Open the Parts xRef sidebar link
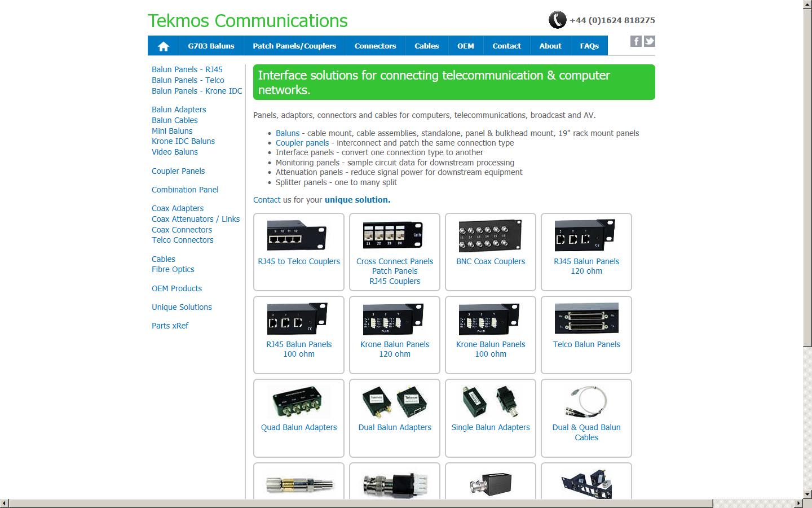Image resolution: width=812 pixels, height=508 pixels. point(170,326)
